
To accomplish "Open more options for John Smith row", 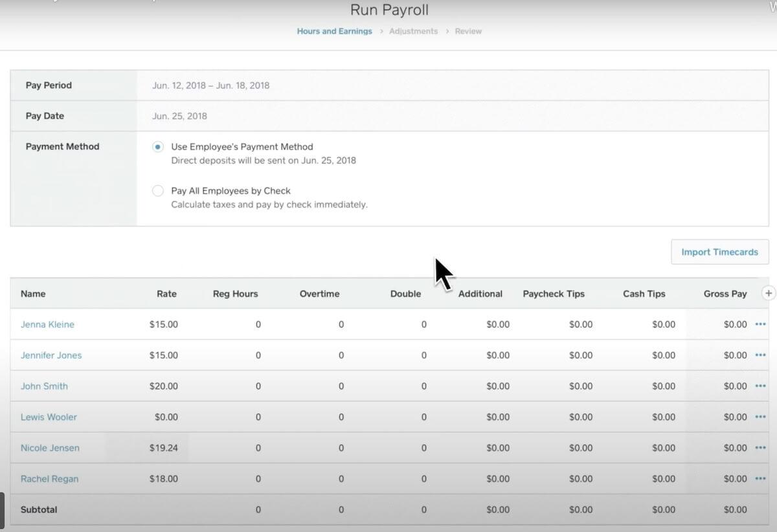I will (x=760, y=386).
